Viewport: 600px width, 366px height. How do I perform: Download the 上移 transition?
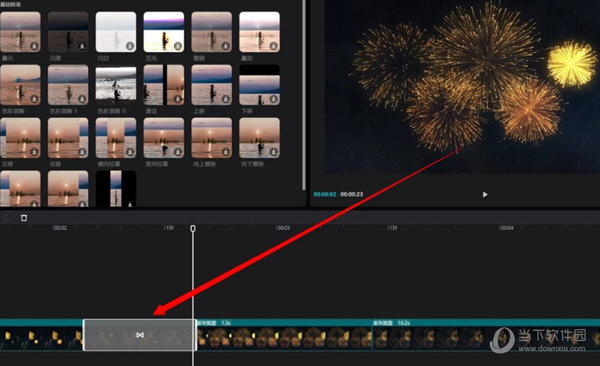[x=226, y=99]
